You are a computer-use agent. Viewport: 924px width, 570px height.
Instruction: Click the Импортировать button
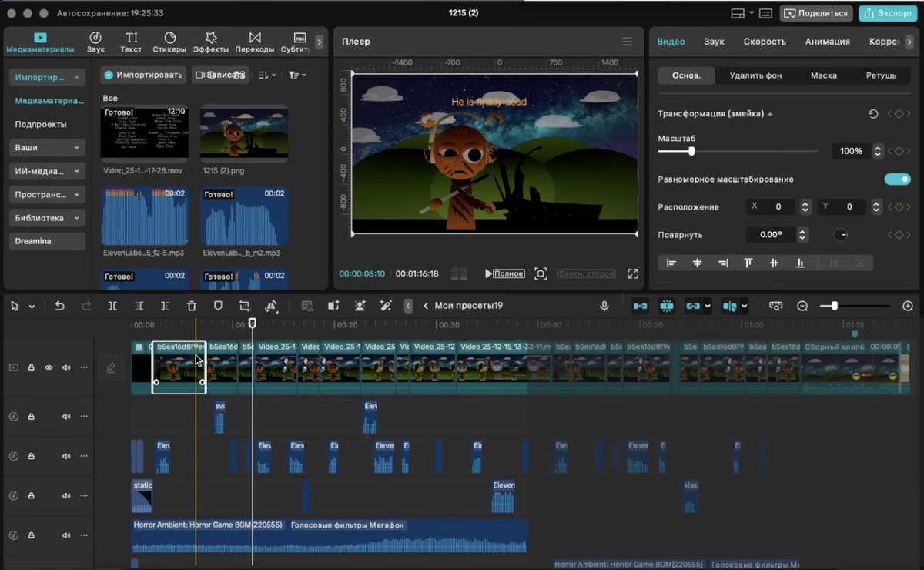(x=143, y=75)
